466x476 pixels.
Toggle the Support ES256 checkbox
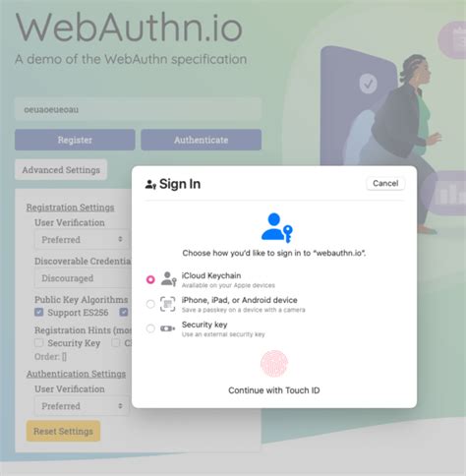[39, 312]
